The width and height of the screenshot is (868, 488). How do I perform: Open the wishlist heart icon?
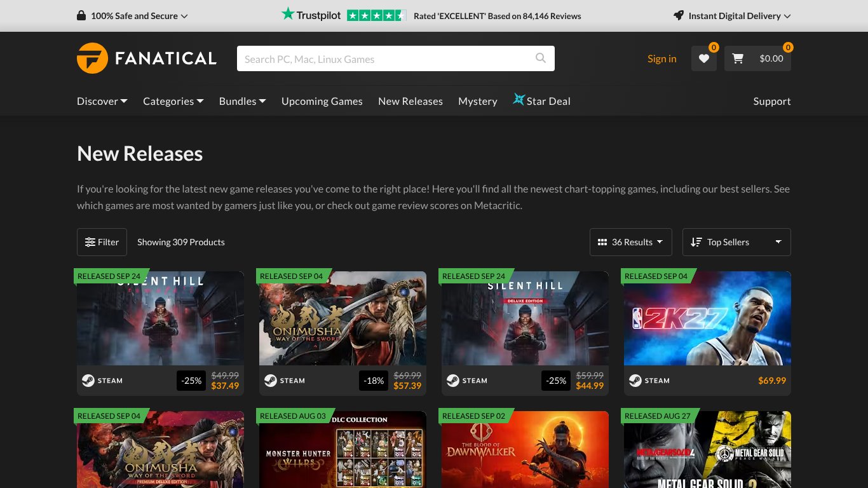point(704,58)
